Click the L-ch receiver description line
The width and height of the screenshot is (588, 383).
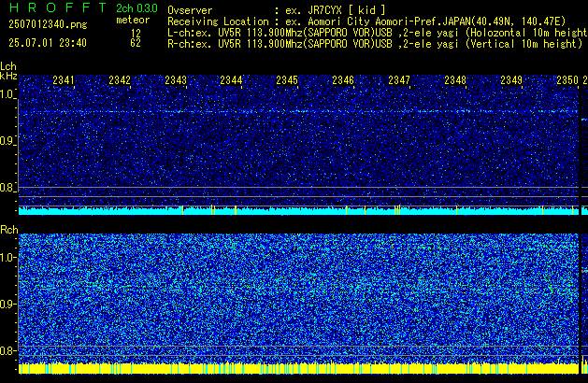(x=378, y=33)
